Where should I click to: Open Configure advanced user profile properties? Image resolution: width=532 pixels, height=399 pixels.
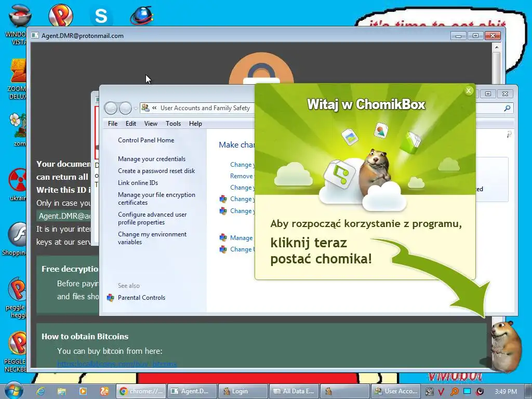point(152,218)
